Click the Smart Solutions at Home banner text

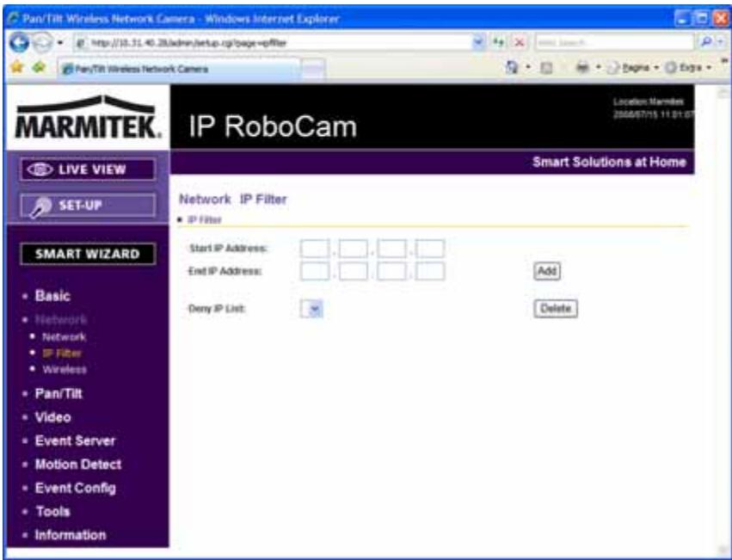[609, 162]
